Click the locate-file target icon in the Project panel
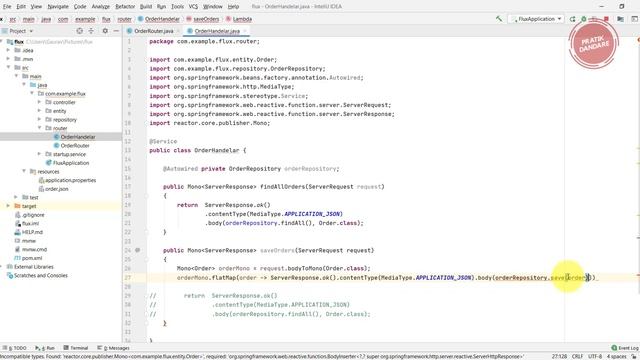 click(80, 31)
